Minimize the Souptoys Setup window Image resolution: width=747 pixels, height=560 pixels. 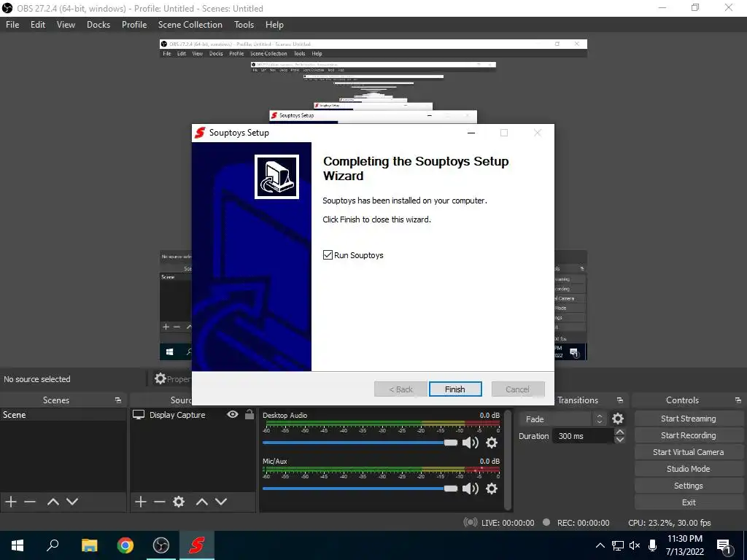tap(471, 133)
